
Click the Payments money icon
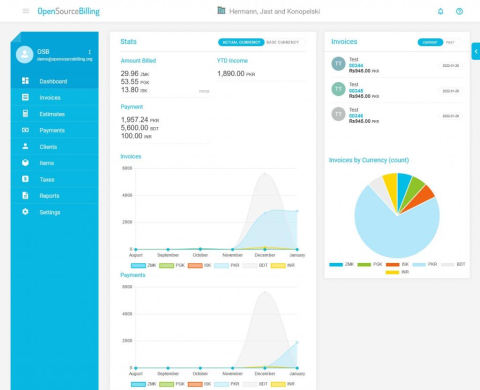25,130
